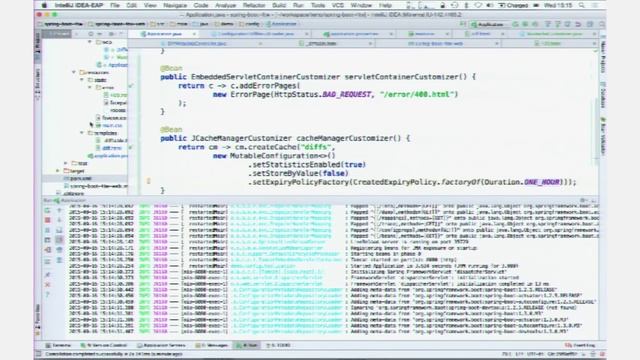Toggle Database tool window stripe
The image size is (640, 360).
602,96
